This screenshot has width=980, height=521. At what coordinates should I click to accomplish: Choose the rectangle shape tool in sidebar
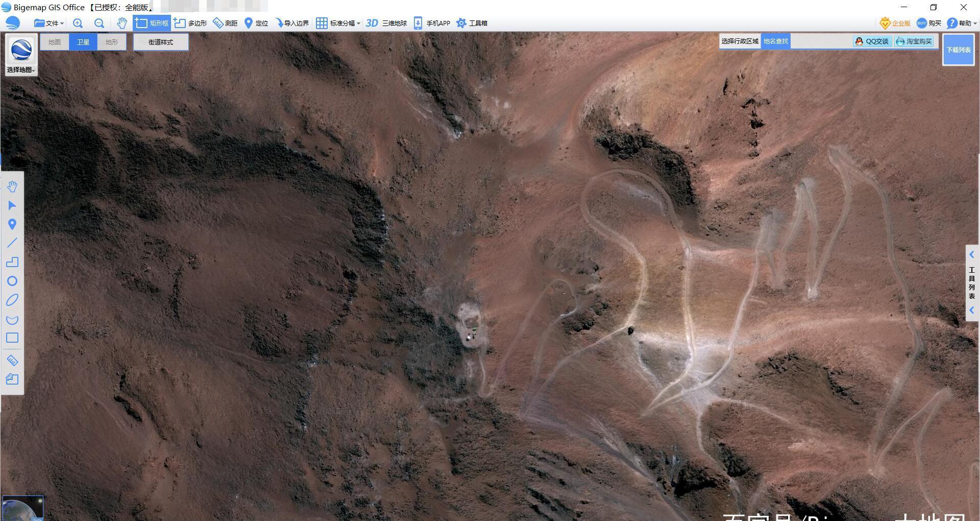[x=12, y=338]
